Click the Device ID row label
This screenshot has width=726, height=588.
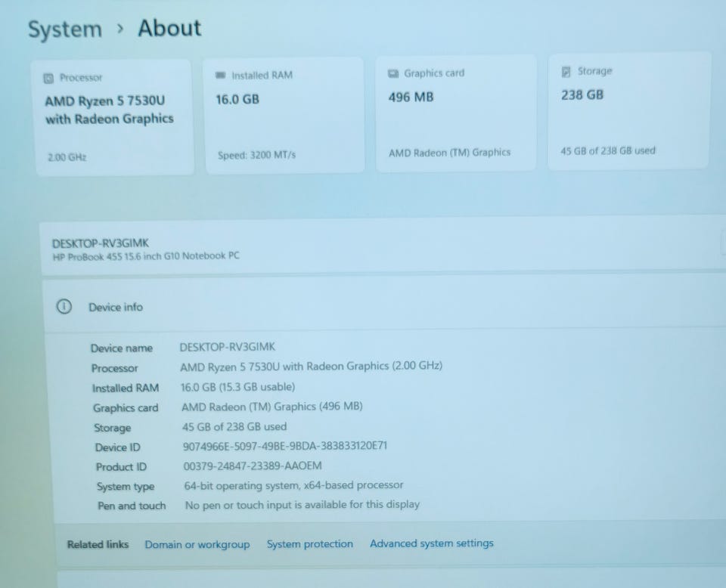118,447
